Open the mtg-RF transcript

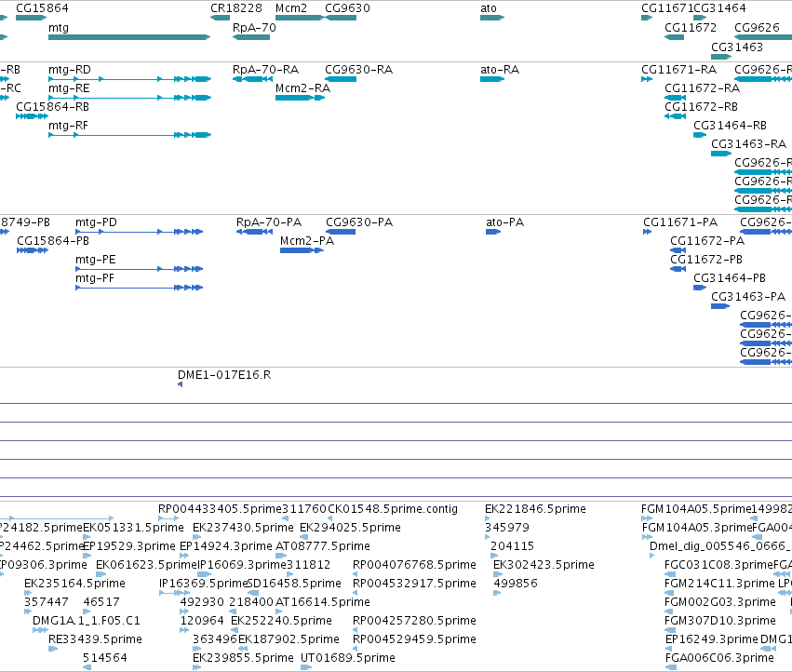point(129,135)
